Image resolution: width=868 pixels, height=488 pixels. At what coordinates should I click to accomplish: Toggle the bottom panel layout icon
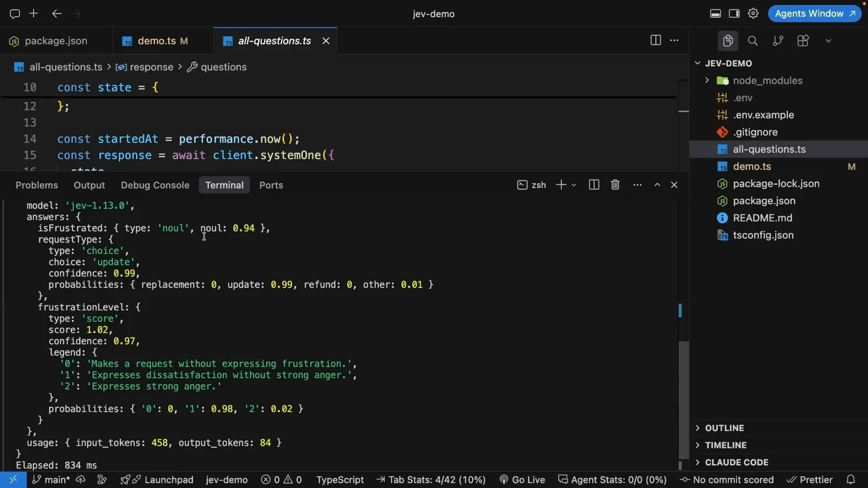coord(716,14)
